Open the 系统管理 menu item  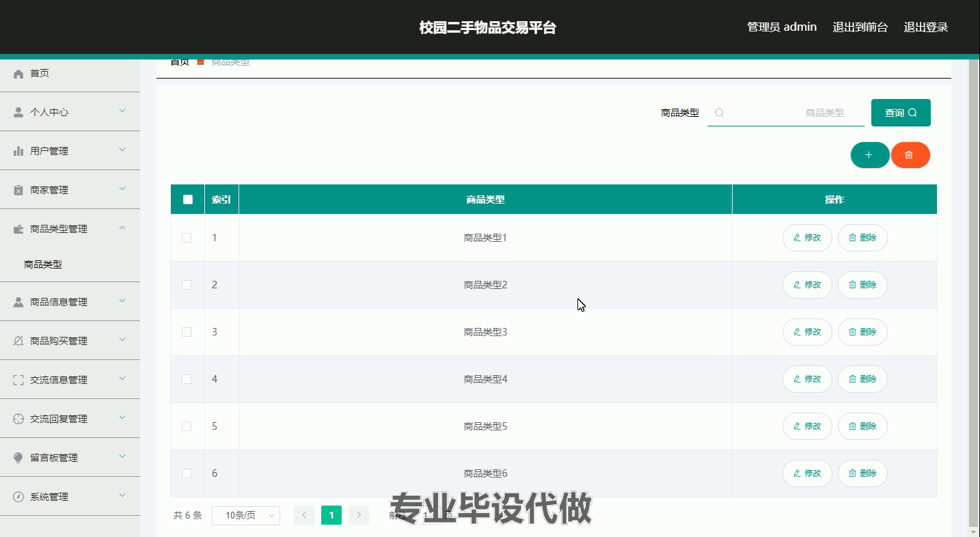click(x=70, y=497)
